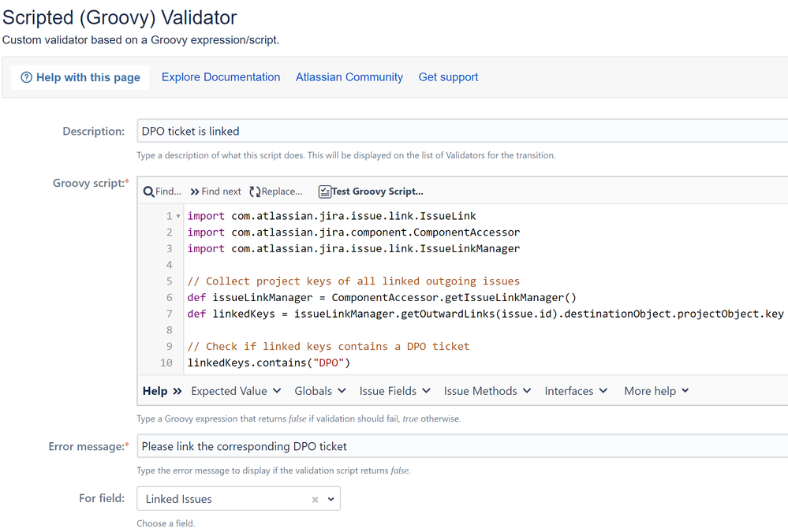Click the Find magnifier icon

(149, 192)
